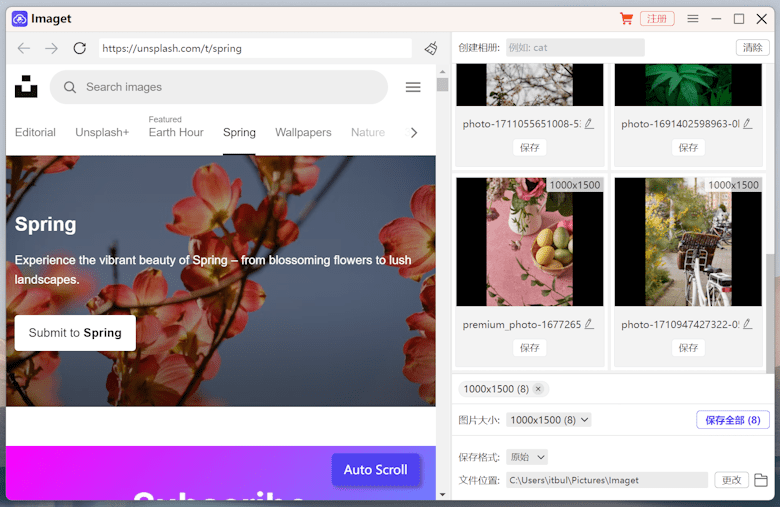
Task: Click the Imaget app logo icon
Action: click(19, 19)
